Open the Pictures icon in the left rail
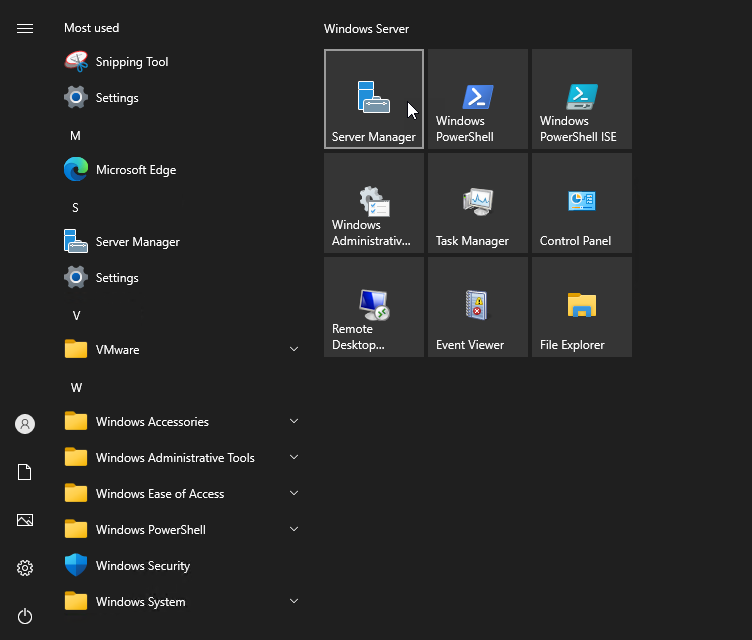The width and height of the screenshot is (752, 640). [x=25, y=520]
